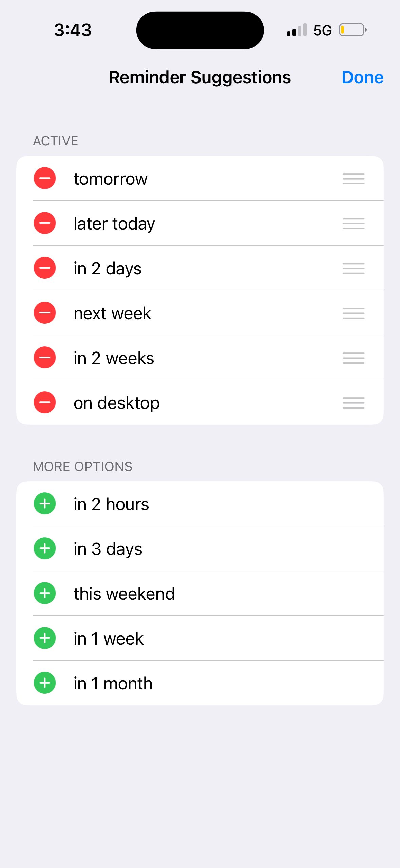Screen dimensions: 400x868
Task: Tap the battery indicator in status bar
Action: (x=353, y=30)
